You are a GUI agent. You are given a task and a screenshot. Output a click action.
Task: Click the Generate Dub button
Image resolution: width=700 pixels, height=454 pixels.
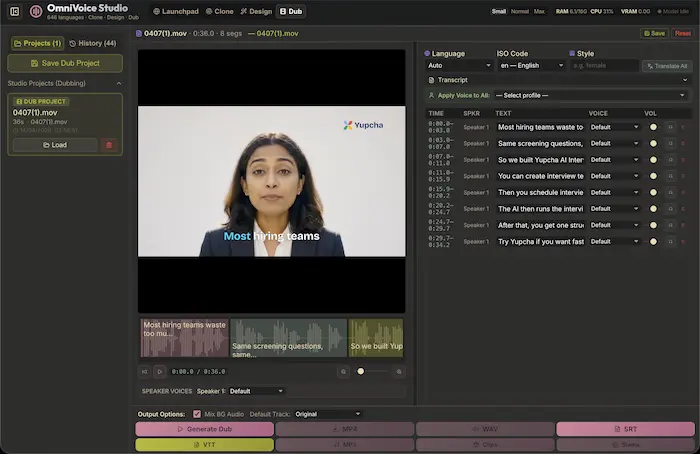click(x=205, y=429)
